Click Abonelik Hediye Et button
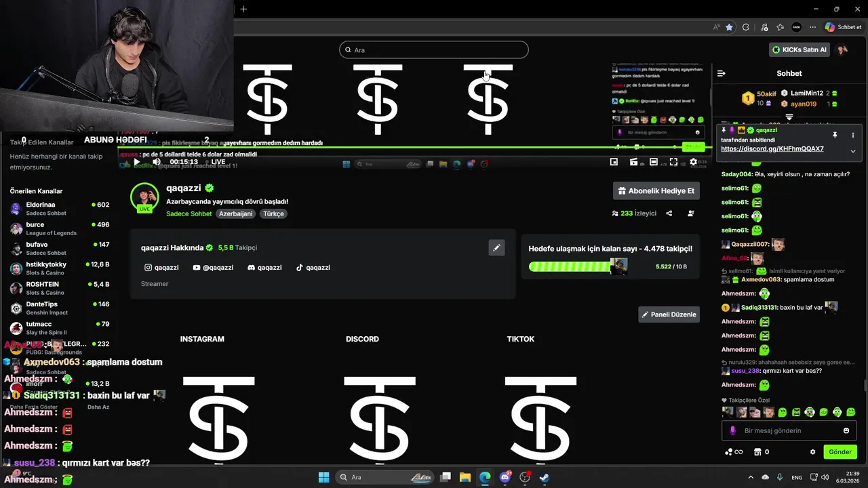868x488 pixels. pyautogui.click(x=656, y=191)
